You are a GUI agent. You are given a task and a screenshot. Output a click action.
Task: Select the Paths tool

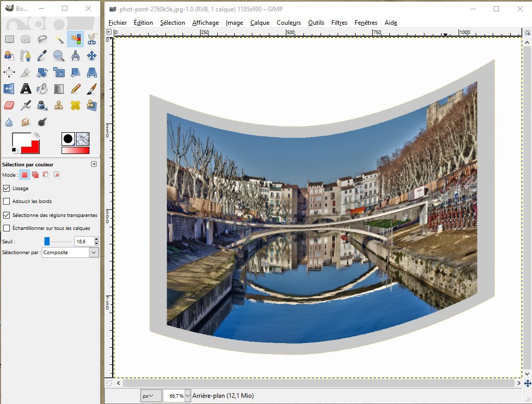click(25, 56)
